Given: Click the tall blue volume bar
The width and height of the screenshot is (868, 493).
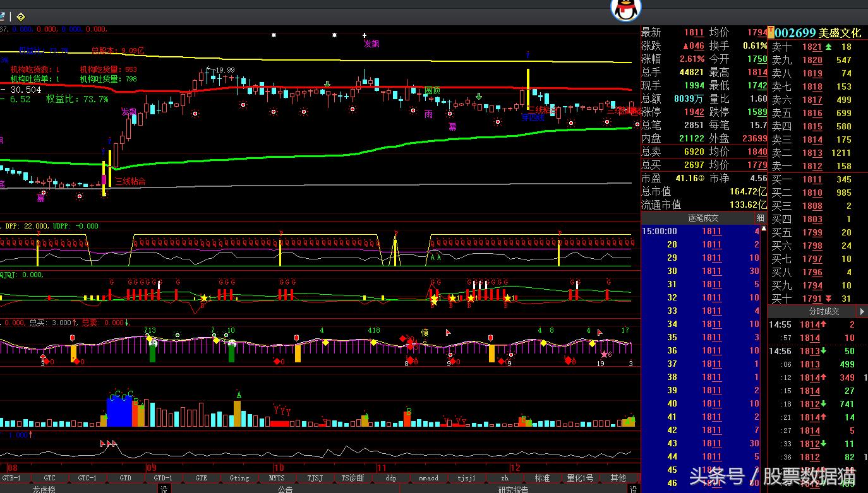Looking at the screenshot, I should [119, 412].
